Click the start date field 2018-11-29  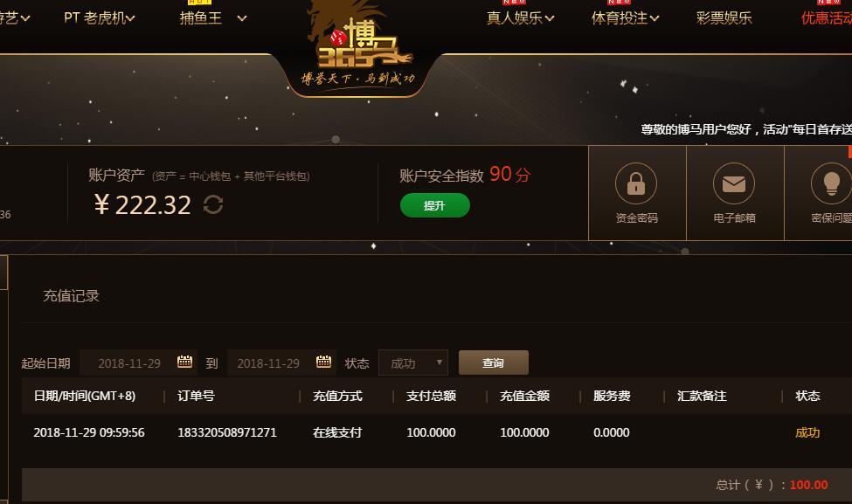point(129,363)
